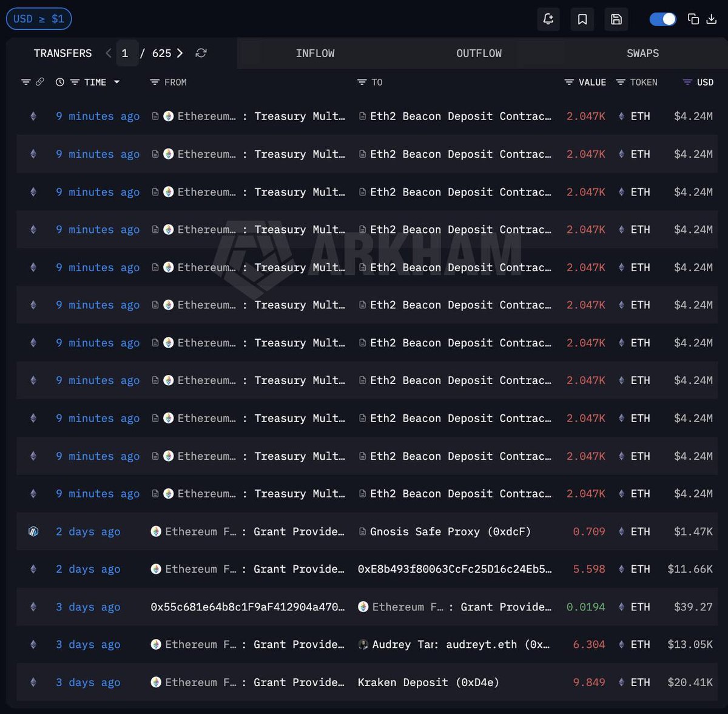Copy data using the copy icon

[693, 19]
